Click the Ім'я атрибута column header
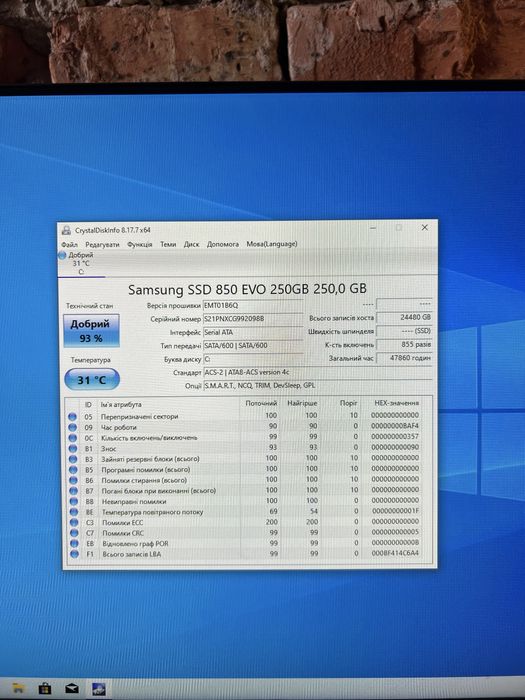The width and height of the screenshot is (525, 700). [x=121, y=404]
